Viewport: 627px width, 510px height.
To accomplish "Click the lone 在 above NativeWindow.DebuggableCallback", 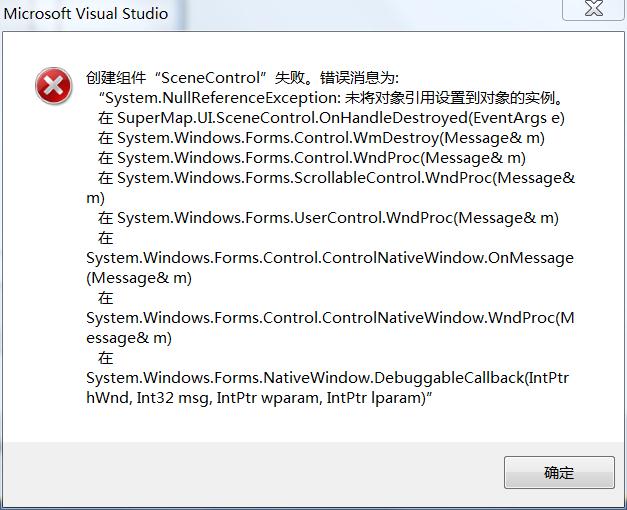I will click(106, 358).
